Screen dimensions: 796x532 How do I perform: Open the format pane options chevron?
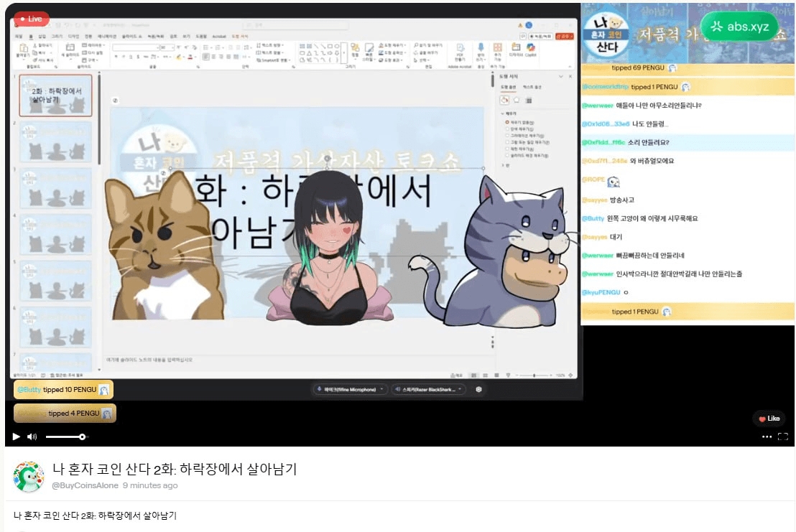click(x=561, y=76)
